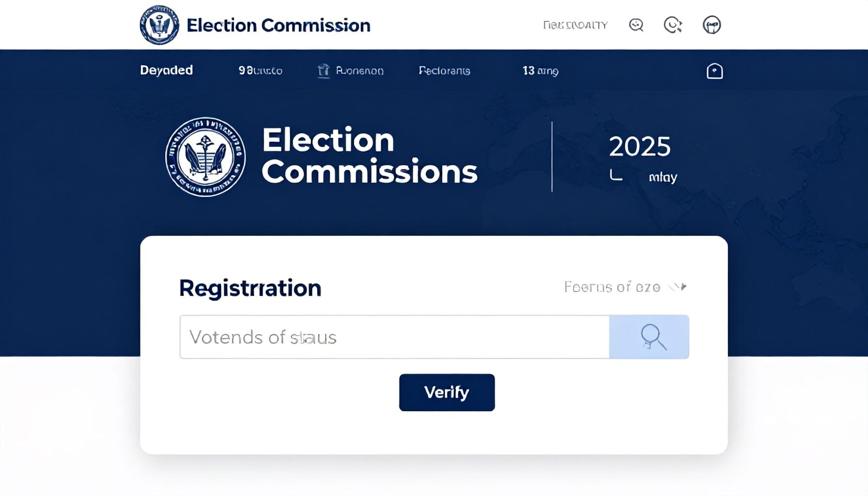Open the 'Fiekгoalty' link in the top header
The image size is (868, 496).
575,24
